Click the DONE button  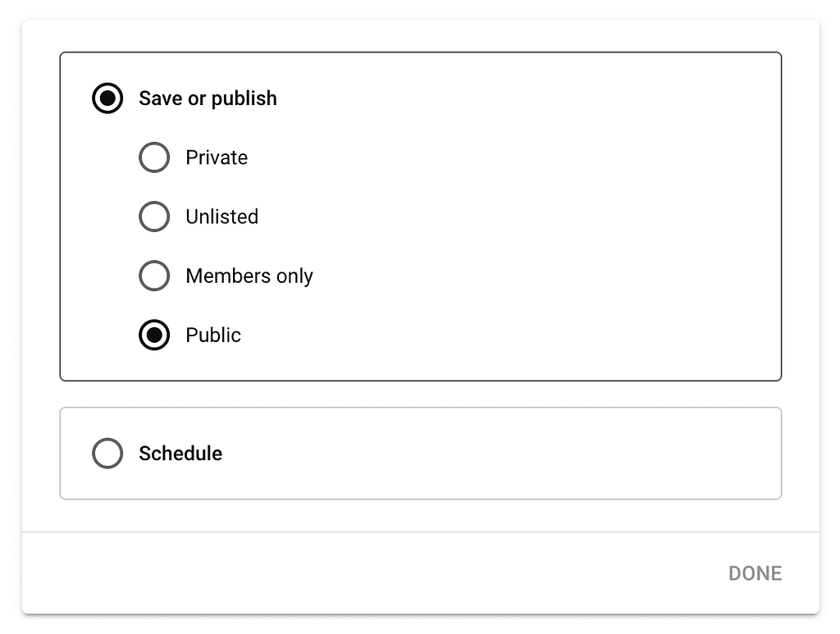754,573
